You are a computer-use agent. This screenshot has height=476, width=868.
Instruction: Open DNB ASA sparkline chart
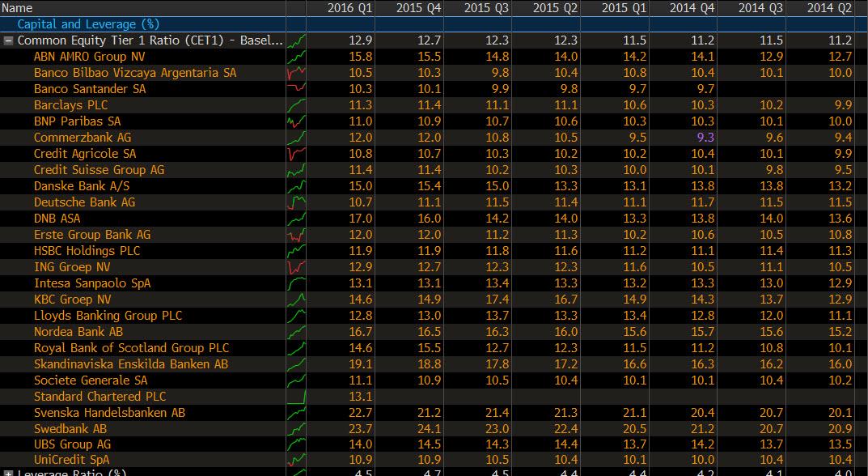(x=296, y=219)
